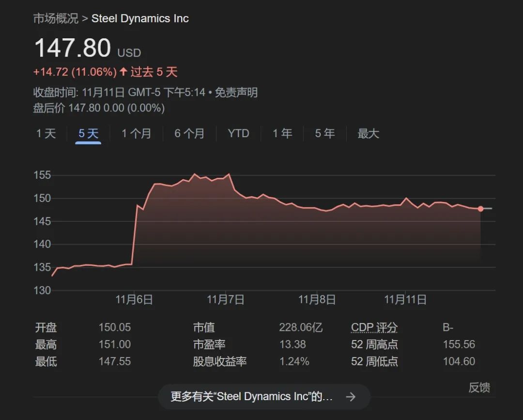Switch to the 1年 chart view
The height and width of the screenshot is (420, 523).
pyautogui.click(x=282, y=134)
